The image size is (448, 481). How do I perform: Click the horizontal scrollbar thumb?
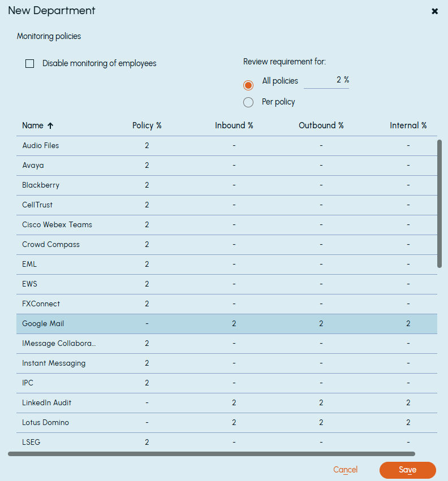click(x=212, y=454)
